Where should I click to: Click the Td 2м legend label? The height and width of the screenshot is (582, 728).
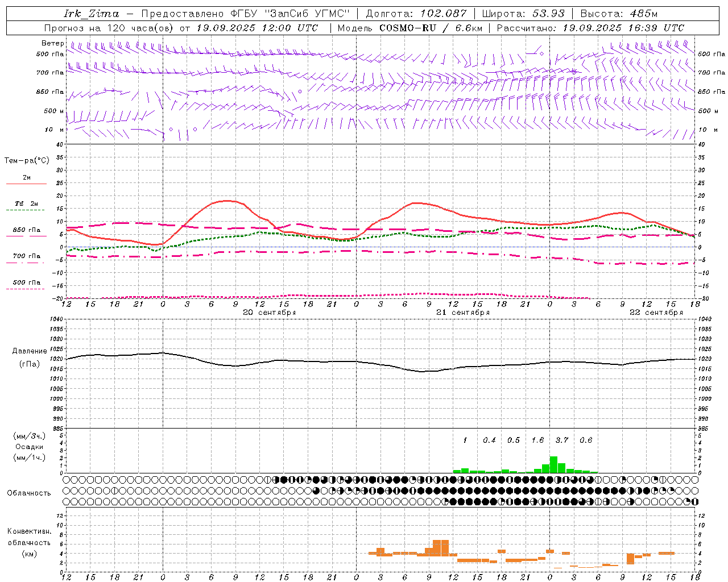(x=27, y=203)
